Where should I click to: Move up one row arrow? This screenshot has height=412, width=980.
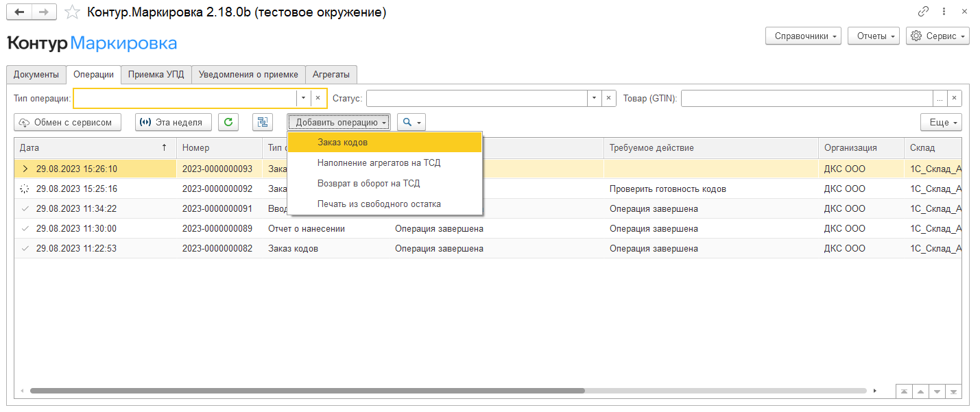pyautogui.click(x=920, y=391)
